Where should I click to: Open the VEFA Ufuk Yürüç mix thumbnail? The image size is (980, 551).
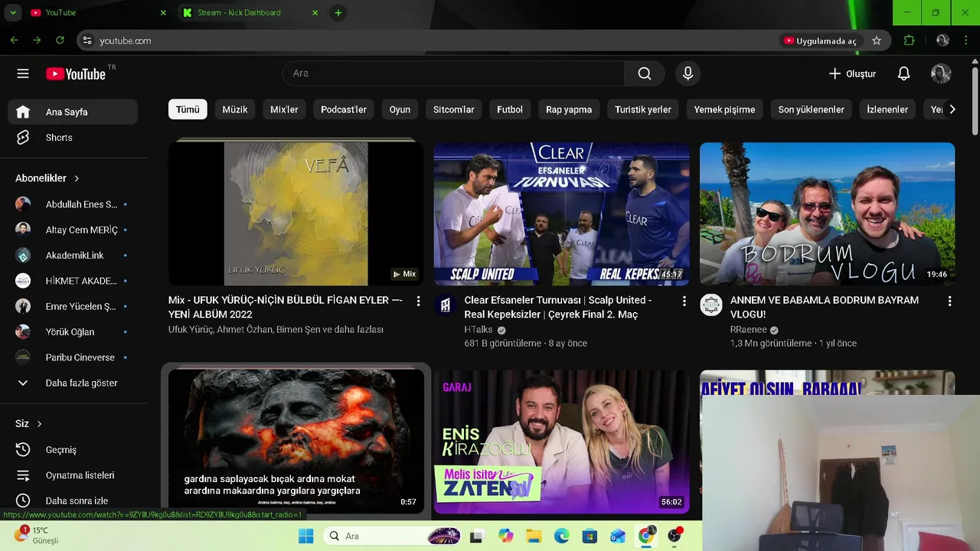(x=296, y=214)
